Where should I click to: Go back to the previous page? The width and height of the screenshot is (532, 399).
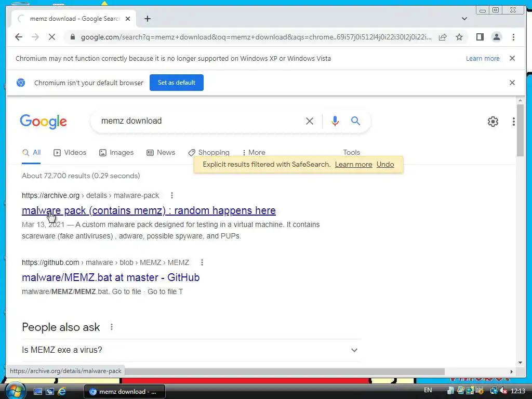19,37
